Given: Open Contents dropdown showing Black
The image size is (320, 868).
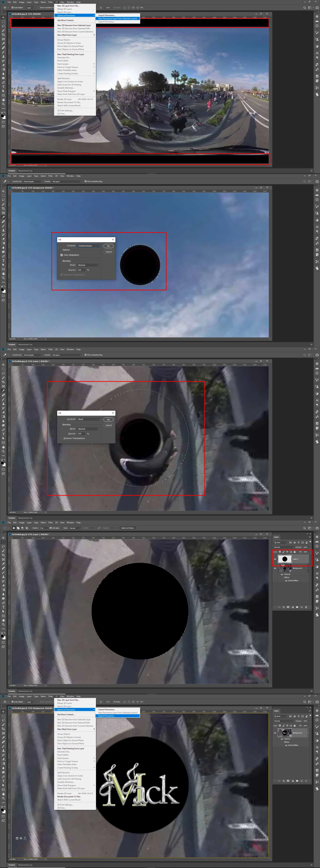Looking at the screenshot, I should click(89, 419).
